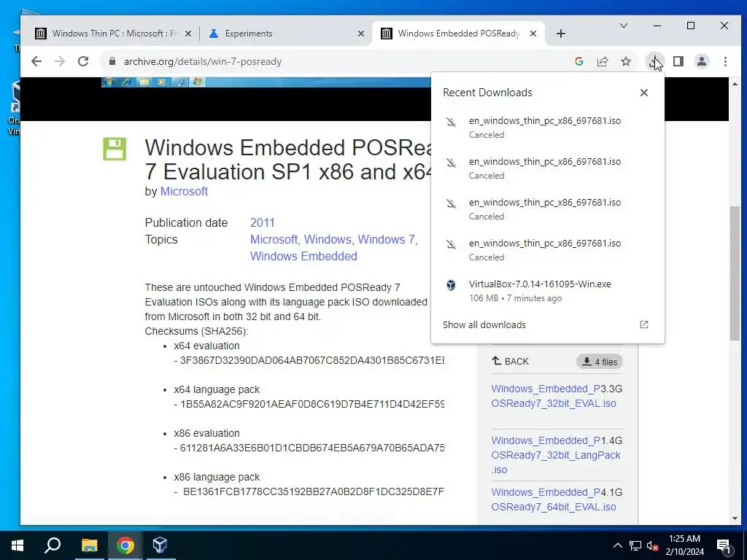This screenshot has height=560, width=747.
Task: Open VirtualBox from the taskbar
Action: click(160, 545)
